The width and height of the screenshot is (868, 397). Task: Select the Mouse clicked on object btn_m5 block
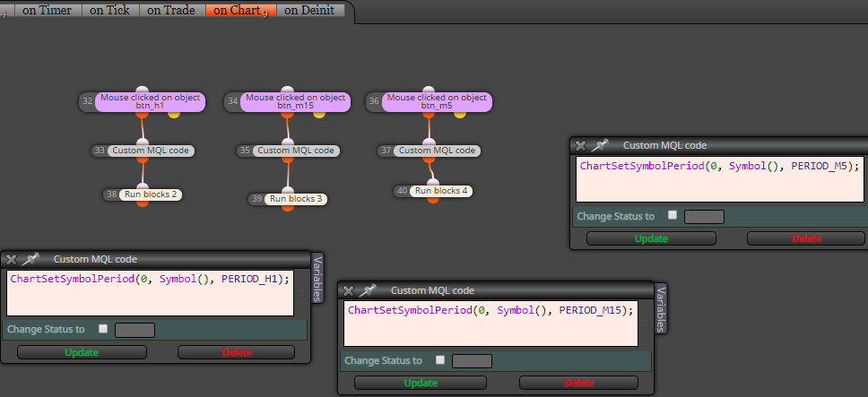[x=436, y=102]
